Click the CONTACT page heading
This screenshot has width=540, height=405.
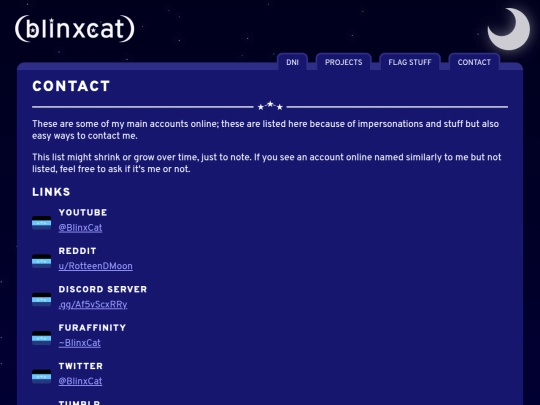tap(71, 86)
